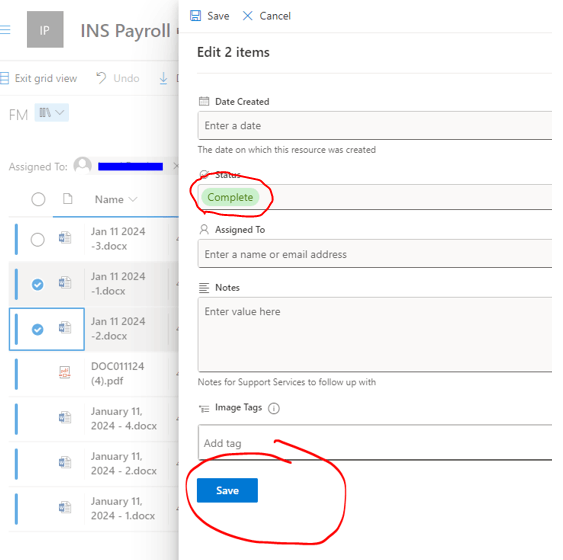Click the calendar icon beside Date Created

point(204,101)
